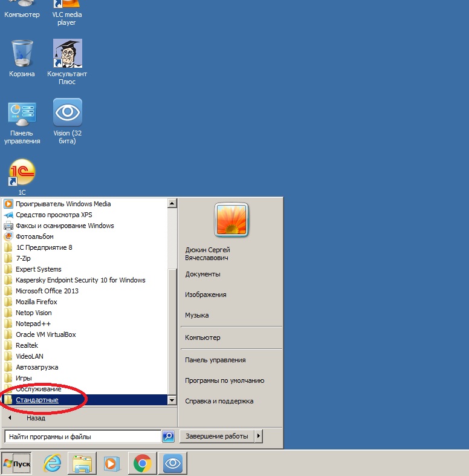This screenshot has height=476, width=469.
Task: Open Vision app from the taskbar
Action: pos(173,463)
